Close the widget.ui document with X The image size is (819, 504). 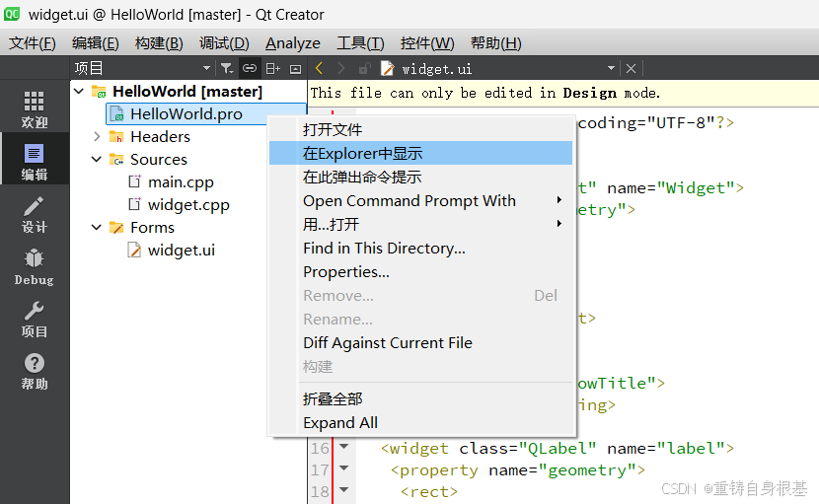pyautogui.click(x=631, y=68)
